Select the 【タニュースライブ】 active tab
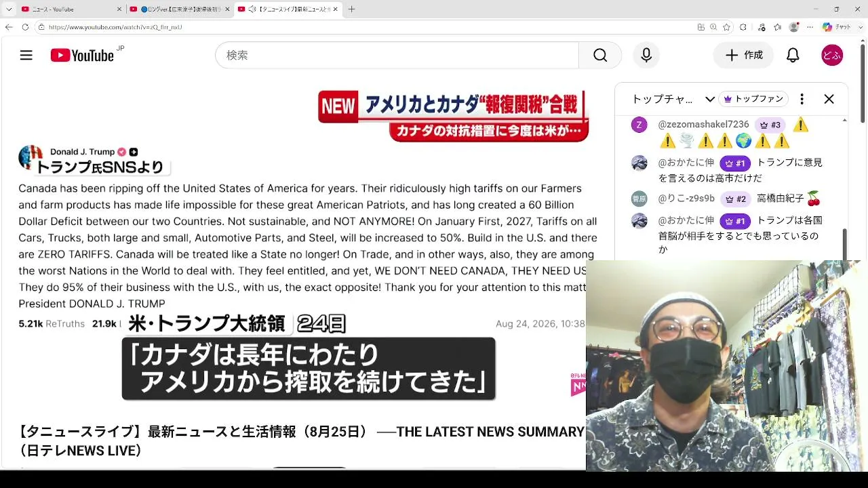Image resolution: width=868 pixels, height=488 pixels. pos(290,9)
